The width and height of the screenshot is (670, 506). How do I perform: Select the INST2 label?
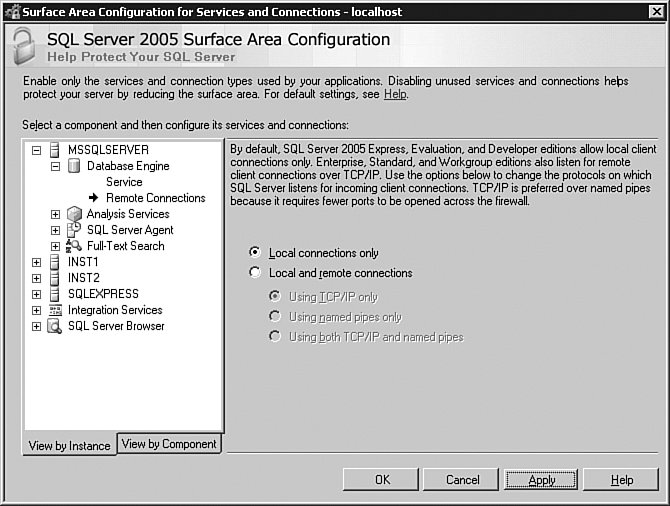click(84, 278)
